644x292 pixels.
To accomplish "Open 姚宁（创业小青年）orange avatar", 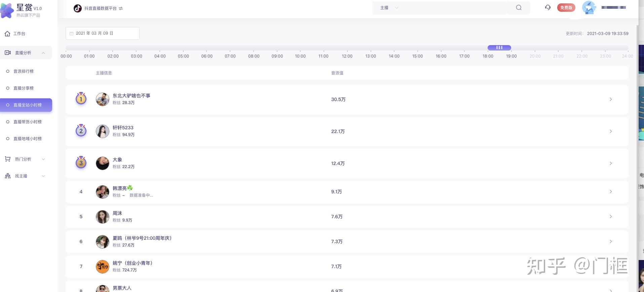I will [x=103, y=267].
